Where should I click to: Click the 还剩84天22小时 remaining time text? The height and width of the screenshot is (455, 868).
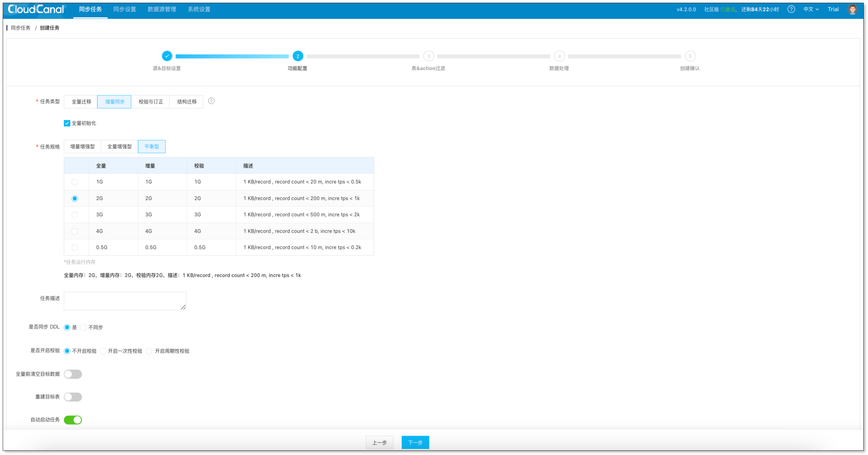pyautogui.click(x=760, y=10)
